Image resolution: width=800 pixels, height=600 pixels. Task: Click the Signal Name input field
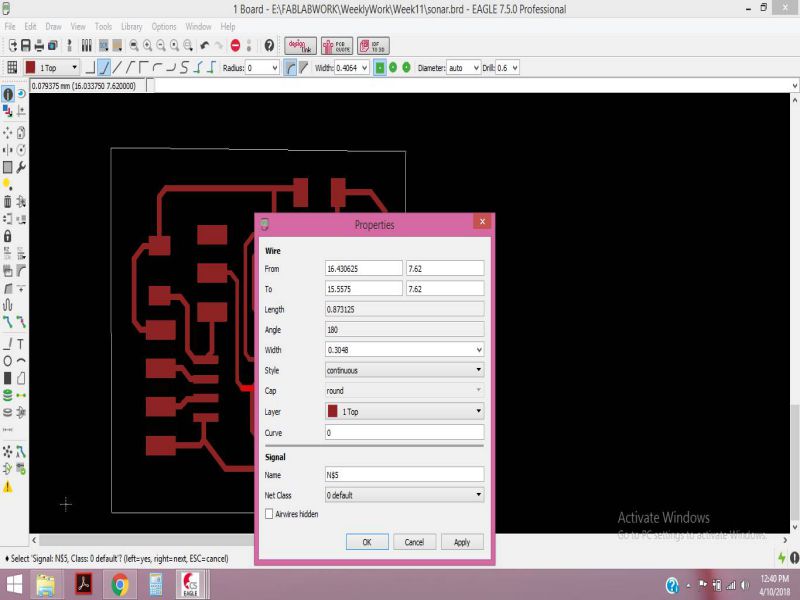click(x=404, y=474)
